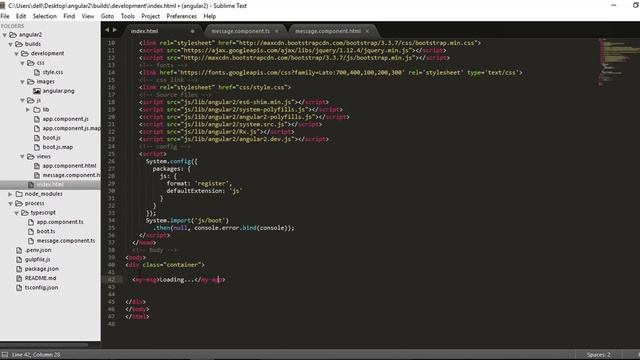This screenshot has width=640, height=360.
Task: Collapse the angular2 root folder
Action: click(x=4, y=35)
